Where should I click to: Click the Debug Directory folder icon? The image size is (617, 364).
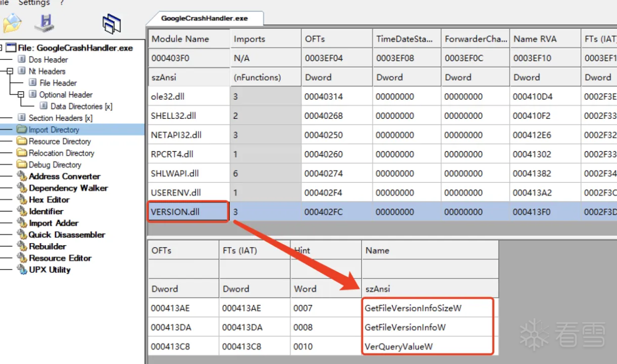(22, 165)
